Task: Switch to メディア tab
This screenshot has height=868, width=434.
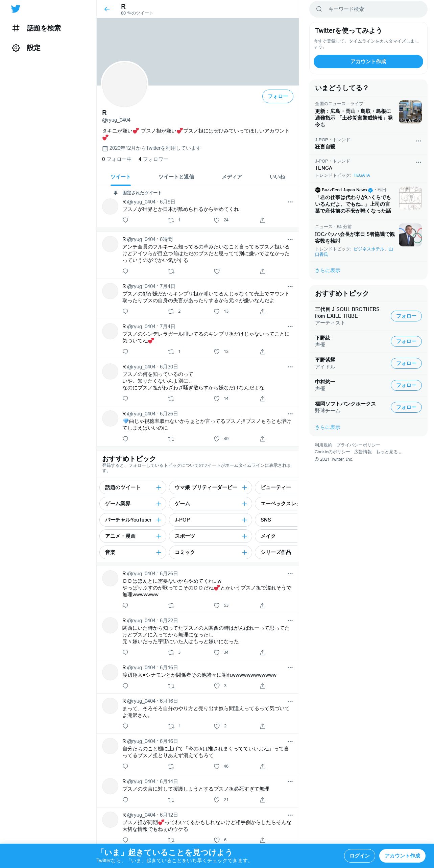Action: 232,177
